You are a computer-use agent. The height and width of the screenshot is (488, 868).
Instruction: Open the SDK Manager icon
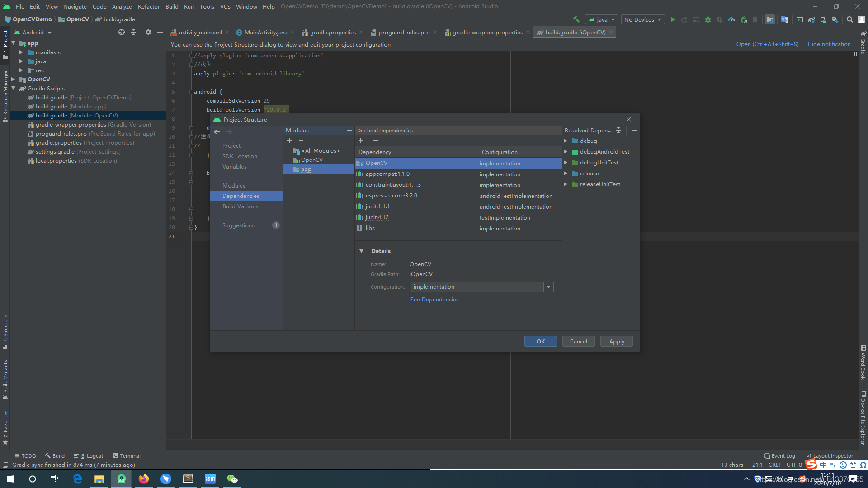(x=835, y=19)
